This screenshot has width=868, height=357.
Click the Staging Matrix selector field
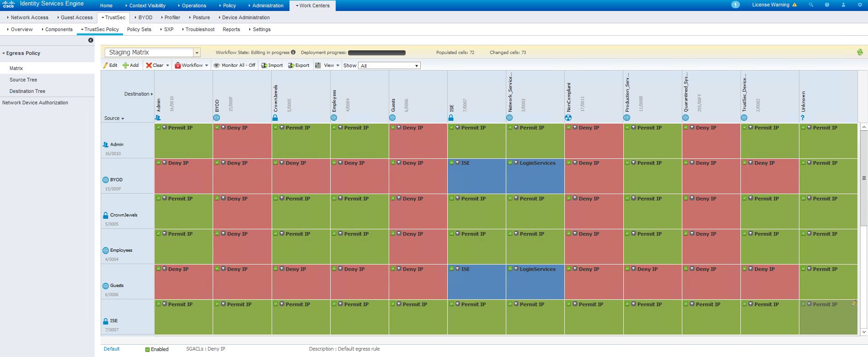pos(149,53)
